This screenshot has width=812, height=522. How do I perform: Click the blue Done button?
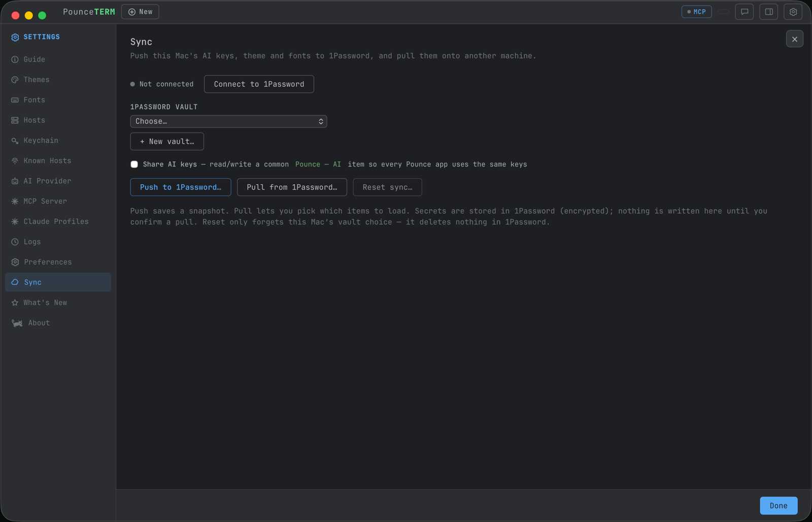coord(779,506)
